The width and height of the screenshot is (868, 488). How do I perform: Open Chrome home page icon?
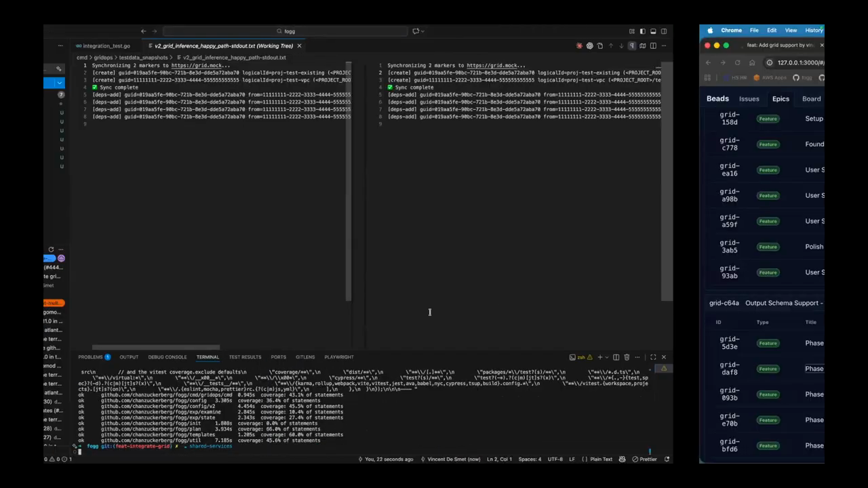point(752,62)
